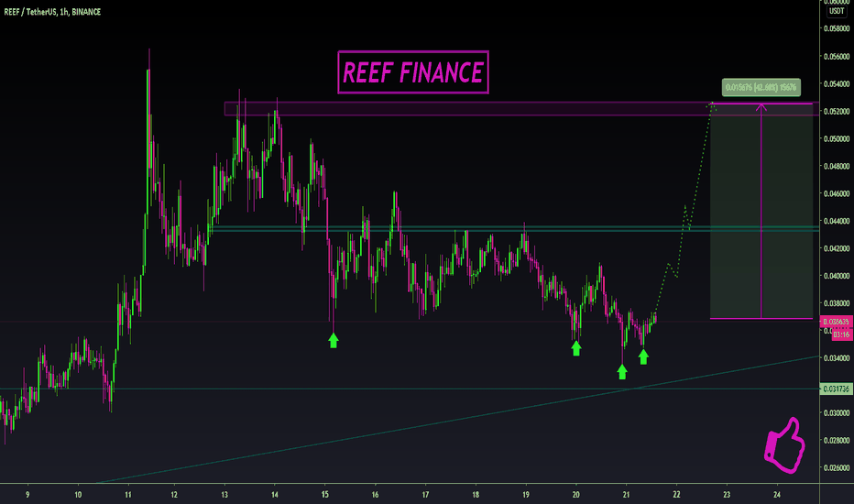This screenshot has width=854, height=504.
Task: Click date 14 on time axis
Action: [275, 495]
